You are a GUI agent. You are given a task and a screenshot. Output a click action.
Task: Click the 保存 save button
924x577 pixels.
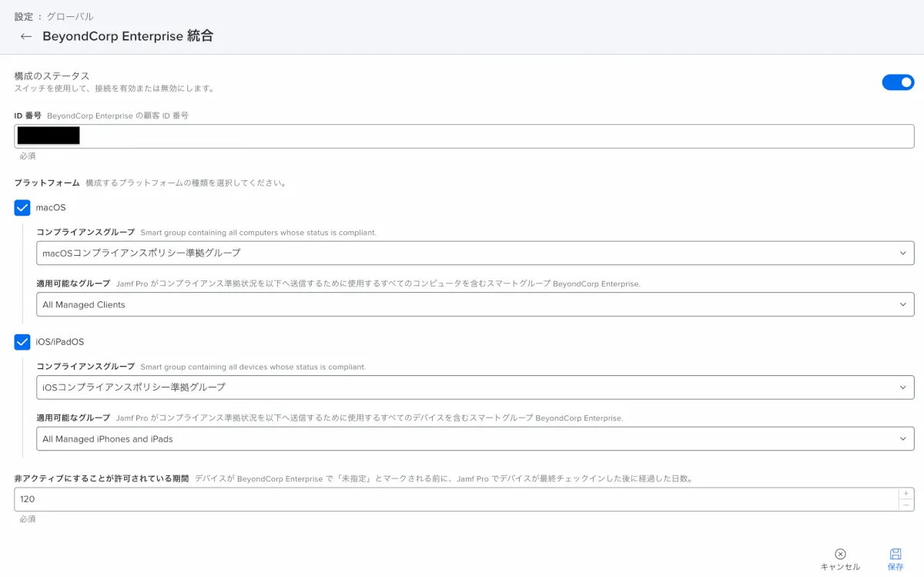[896, 560]
